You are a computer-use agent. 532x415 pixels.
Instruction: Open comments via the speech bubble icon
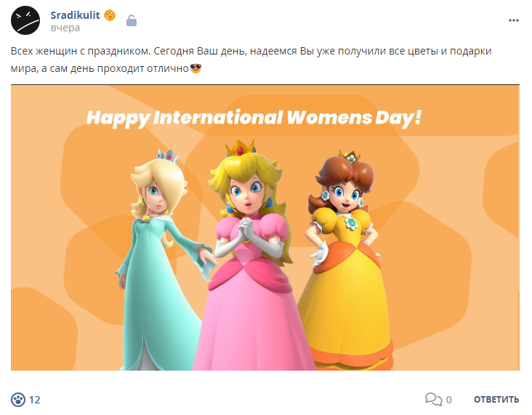pos(433,399)
